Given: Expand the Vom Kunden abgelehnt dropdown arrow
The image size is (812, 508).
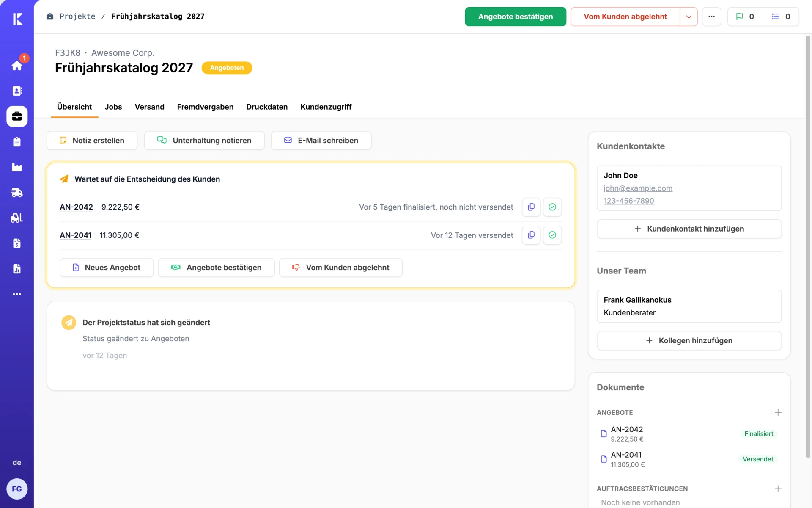Looking at the screenshot, I should (x=689, y=17).
